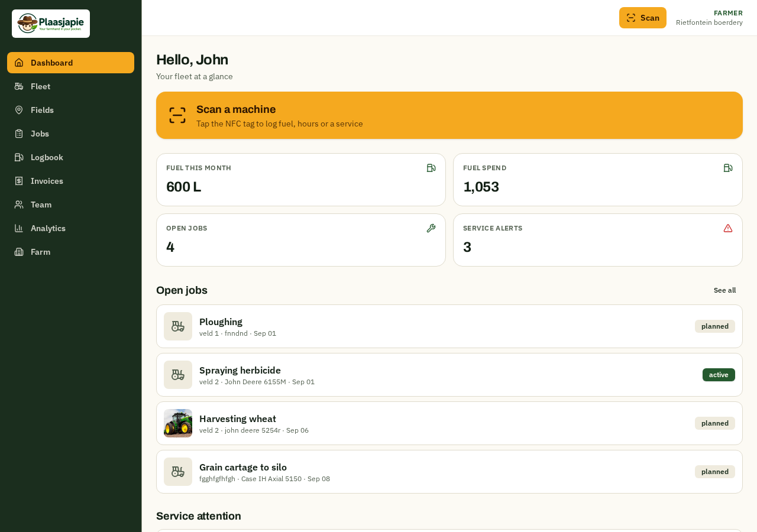Select the Team menu label
This screenshot has width=757, height=532.
click(41, 205)
